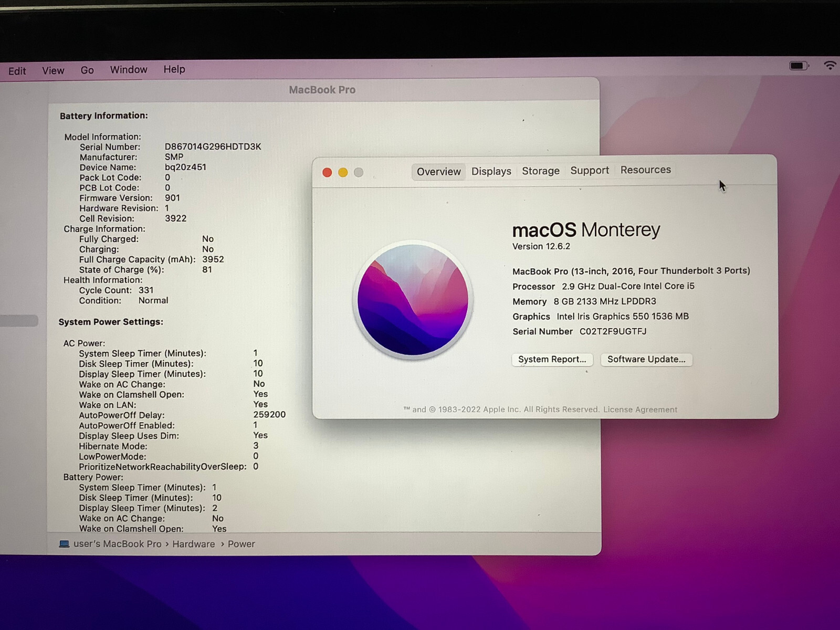
Task: Click the Version 12.6.2 text
Action: coord(541,246)
